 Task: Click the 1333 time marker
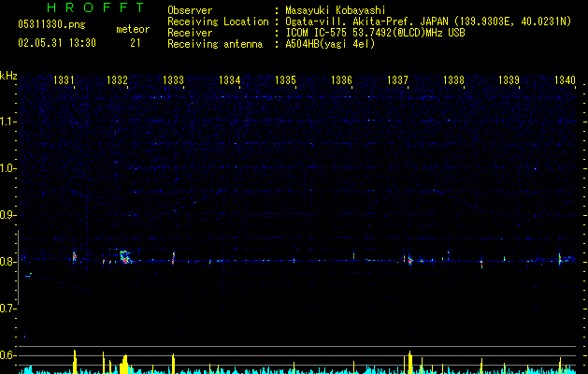(173, 80)
